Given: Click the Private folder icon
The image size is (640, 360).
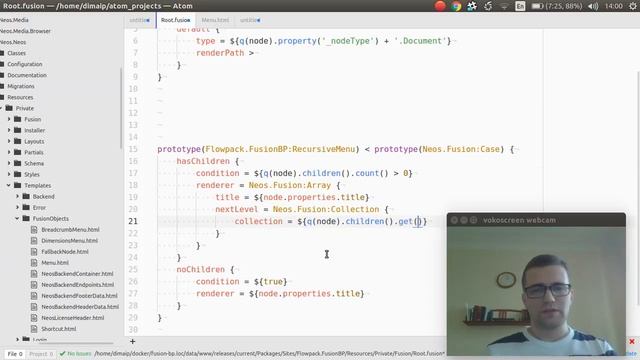Looking at the screenshot, I should (x=9, y=108).
